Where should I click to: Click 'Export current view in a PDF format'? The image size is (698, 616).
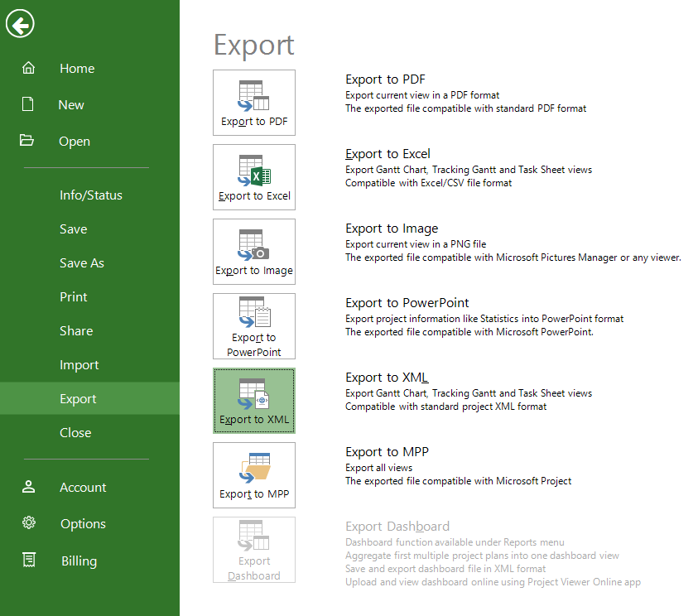422,95
